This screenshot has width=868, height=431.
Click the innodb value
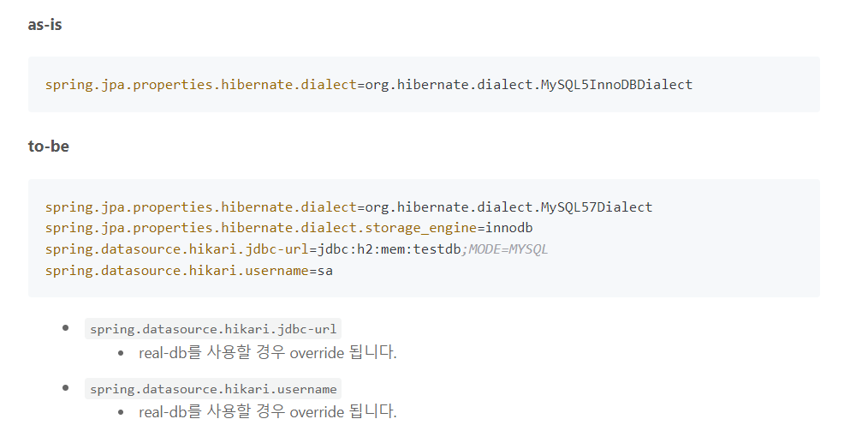click(x=509, y=228)
